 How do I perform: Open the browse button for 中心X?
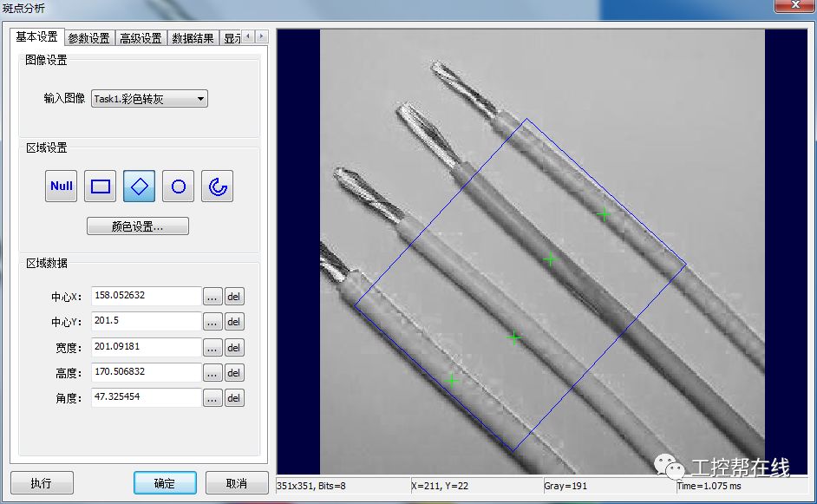(212, 297)
